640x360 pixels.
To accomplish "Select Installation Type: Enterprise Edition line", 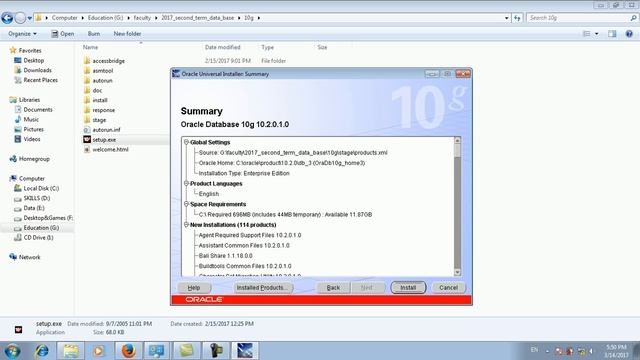I will point(244,173).
